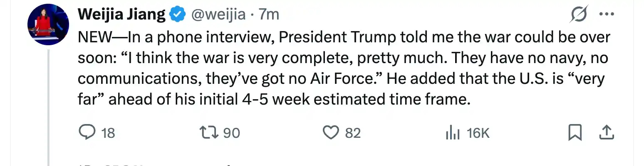Click the share upload arrow icon
Image resolution: width=644 pixels, height=166 pixels.
click(x=606, y=133)
